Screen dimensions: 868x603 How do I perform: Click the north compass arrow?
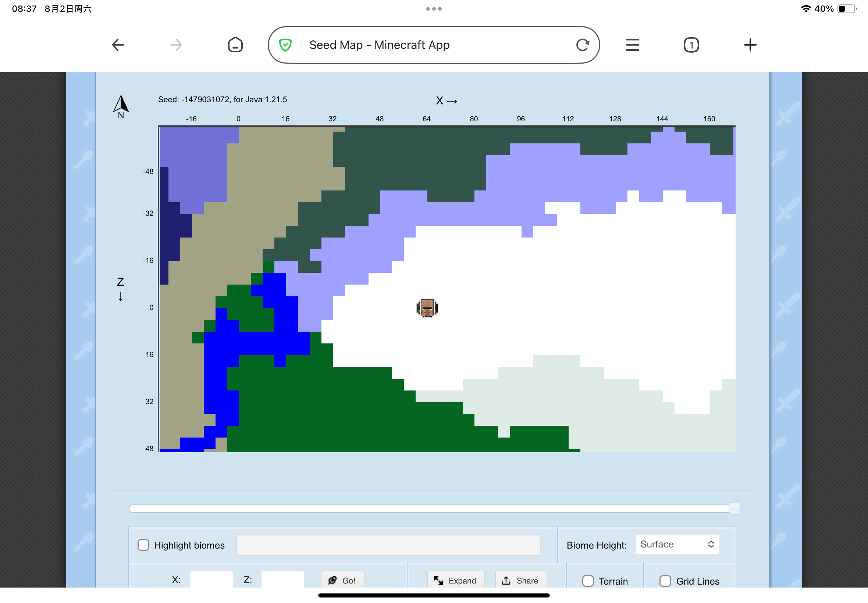(121, 107)
